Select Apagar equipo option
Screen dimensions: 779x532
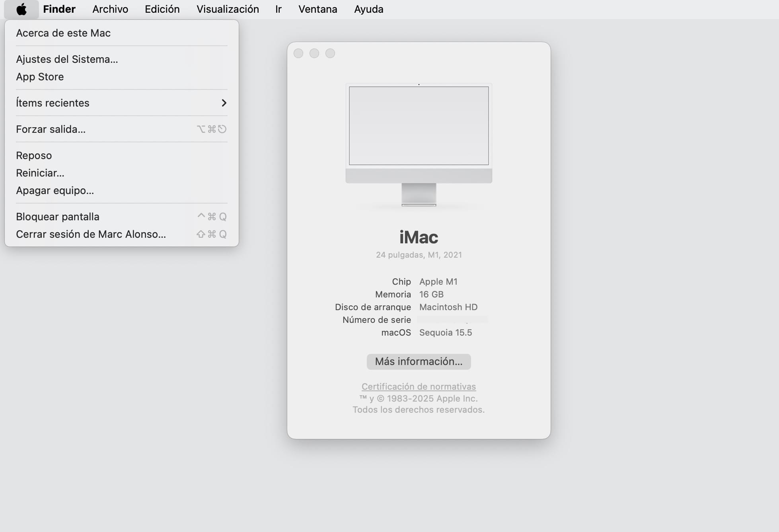122,190
